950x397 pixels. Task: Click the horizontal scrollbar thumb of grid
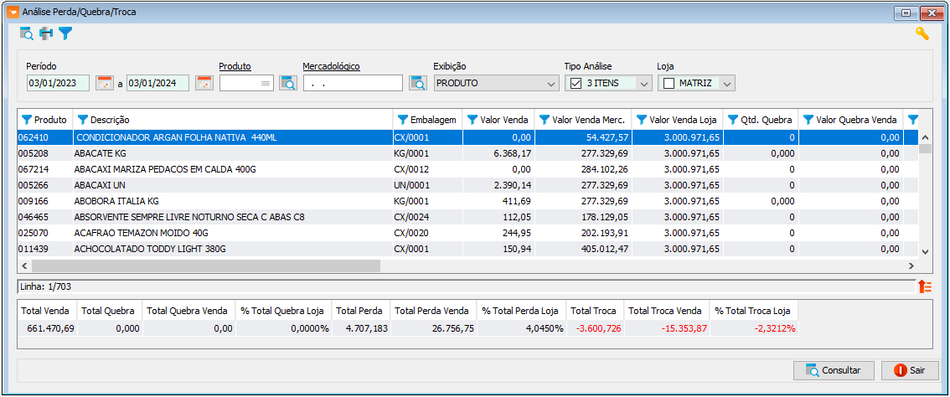[206, 265]
